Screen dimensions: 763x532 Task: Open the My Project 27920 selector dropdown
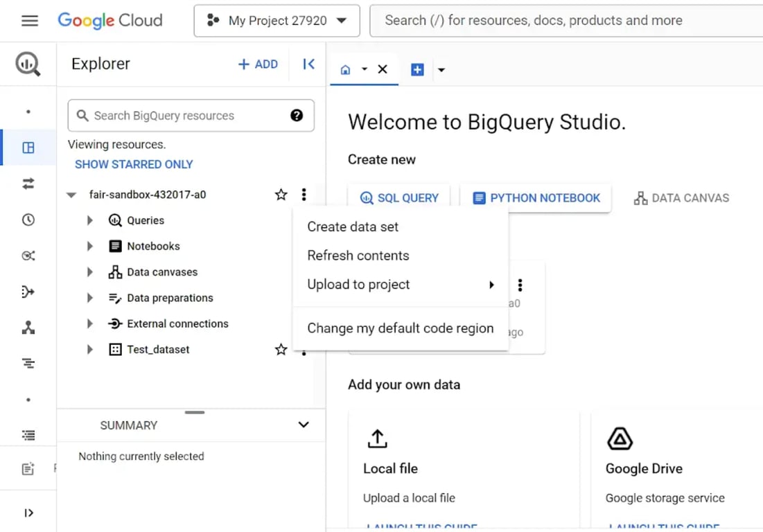tap(277, 20)
